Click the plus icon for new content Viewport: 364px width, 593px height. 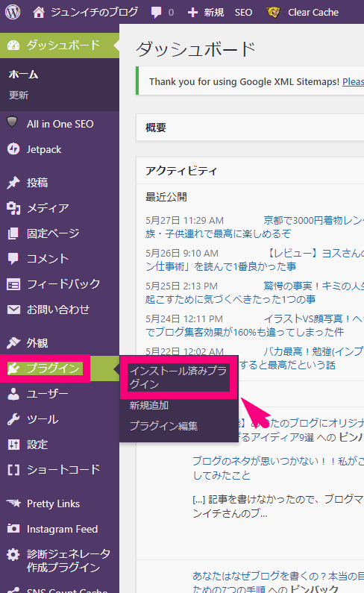pos(192,13)
